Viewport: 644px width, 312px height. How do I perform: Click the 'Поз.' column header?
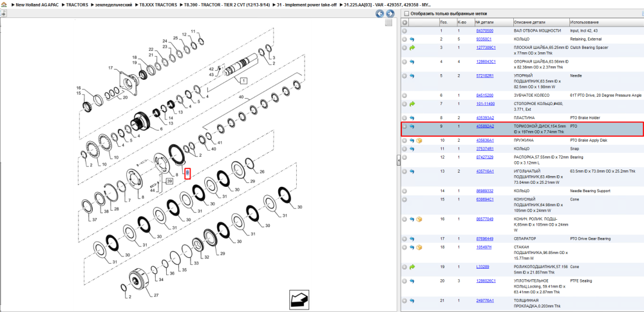click(448, 22)
